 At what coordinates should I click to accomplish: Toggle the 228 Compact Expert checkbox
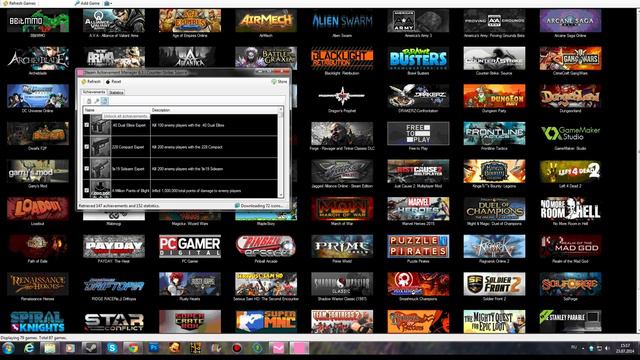(x=87, y=147)
